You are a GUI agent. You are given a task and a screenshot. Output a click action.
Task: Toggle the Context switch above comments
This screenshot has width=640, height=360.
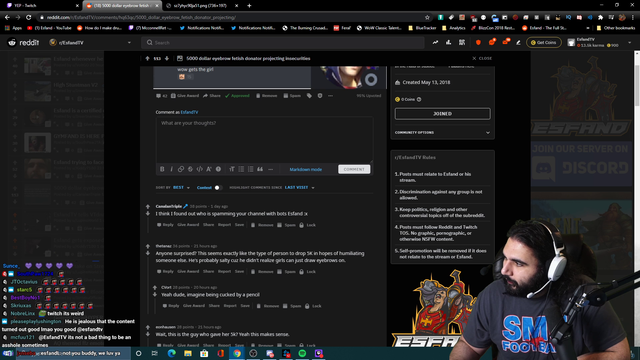[218, 188]
